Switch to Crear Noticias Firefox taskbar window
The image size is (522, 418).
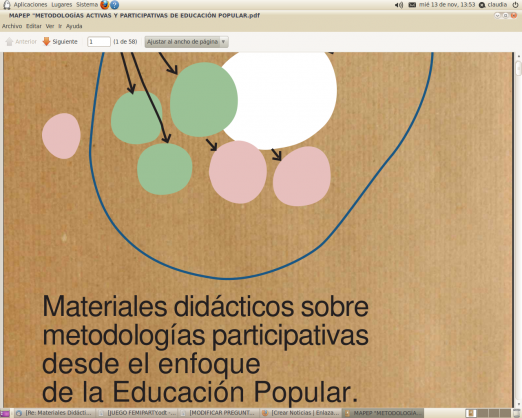pyautogui.click(x=301, y=413)
